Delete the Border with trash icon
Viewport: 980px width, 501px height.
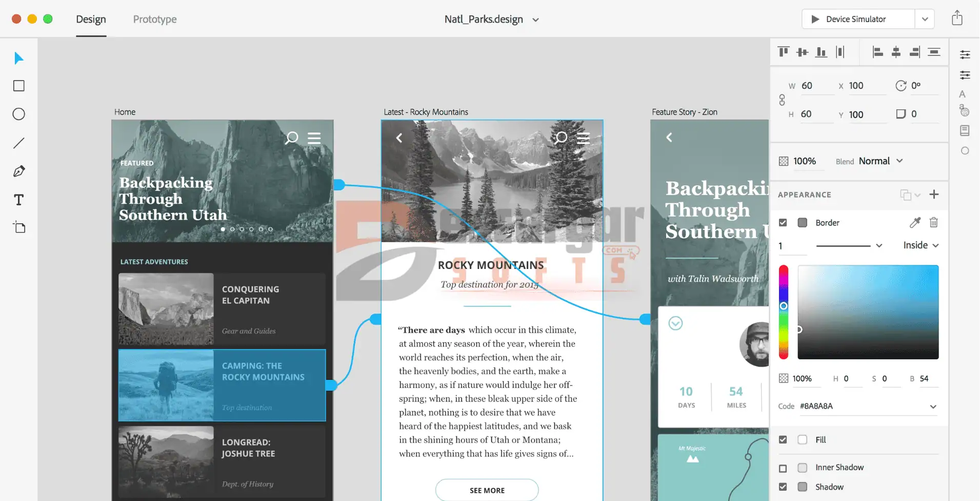(934, 222)
